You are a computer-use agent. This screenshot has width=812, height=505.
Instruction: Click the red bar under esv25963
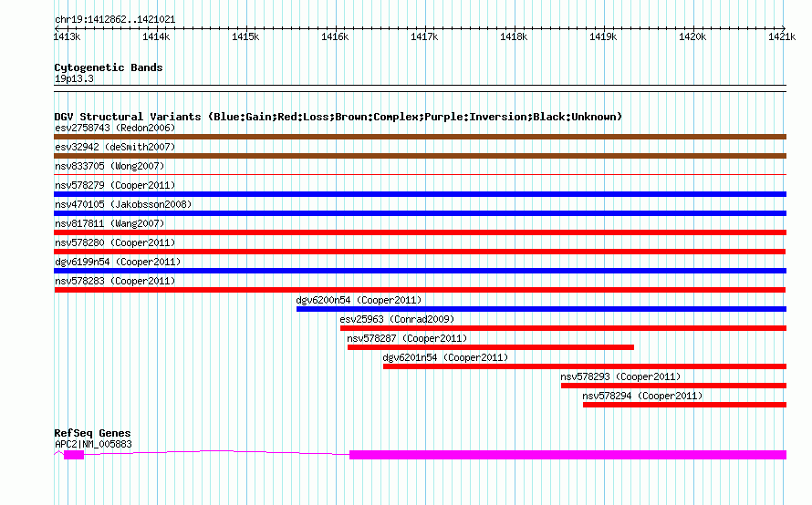tap(564, 328)
